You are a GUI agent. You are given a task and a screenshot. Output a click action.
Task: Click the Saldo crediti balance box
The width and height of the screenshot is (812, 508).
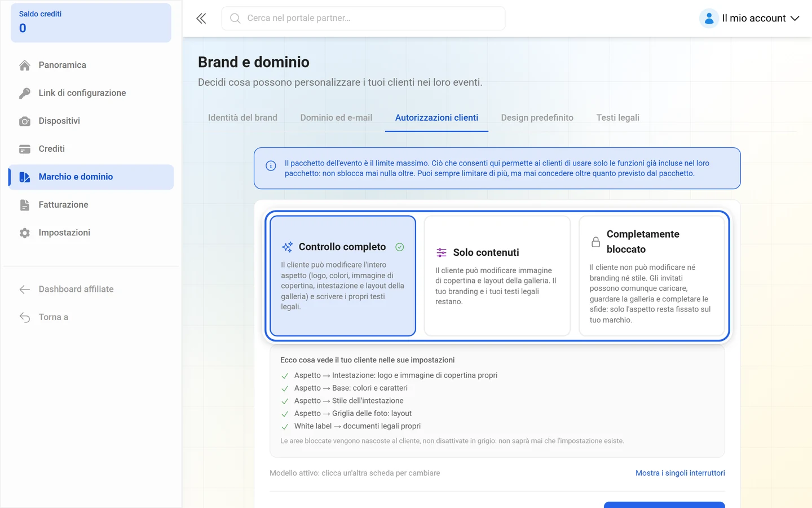point(91,23)
